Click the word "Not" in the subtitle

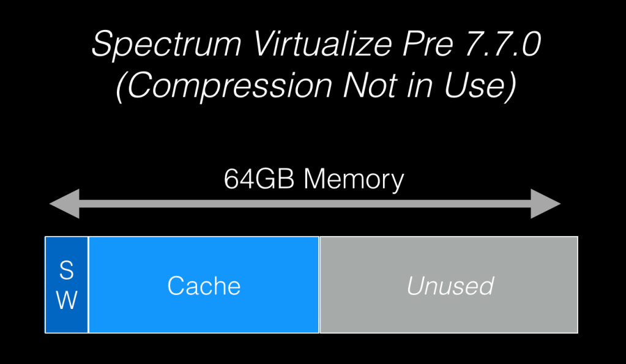(x=365, y=86)
